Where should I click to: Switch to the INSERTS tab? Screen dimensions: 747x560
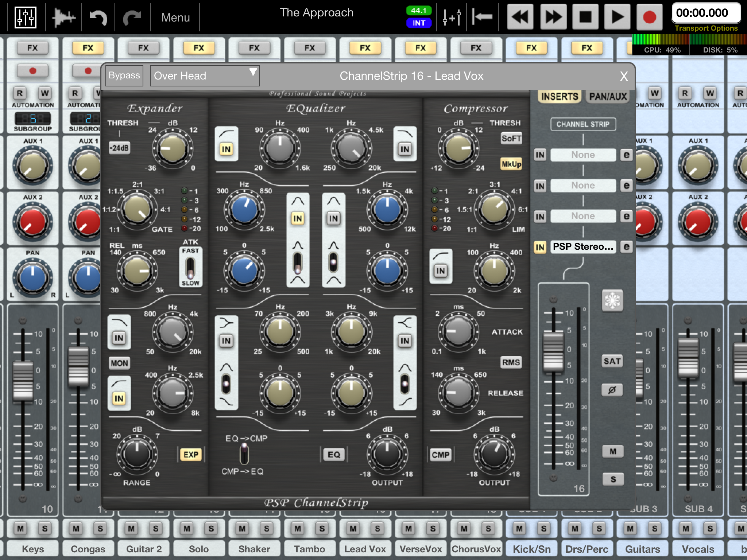(x=560, y=97)
